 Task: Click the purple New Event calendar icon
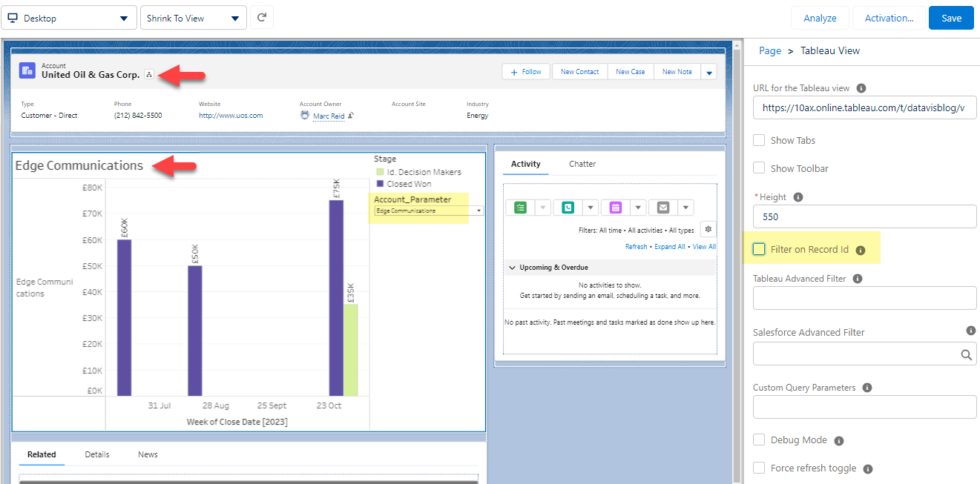(615, 208)
